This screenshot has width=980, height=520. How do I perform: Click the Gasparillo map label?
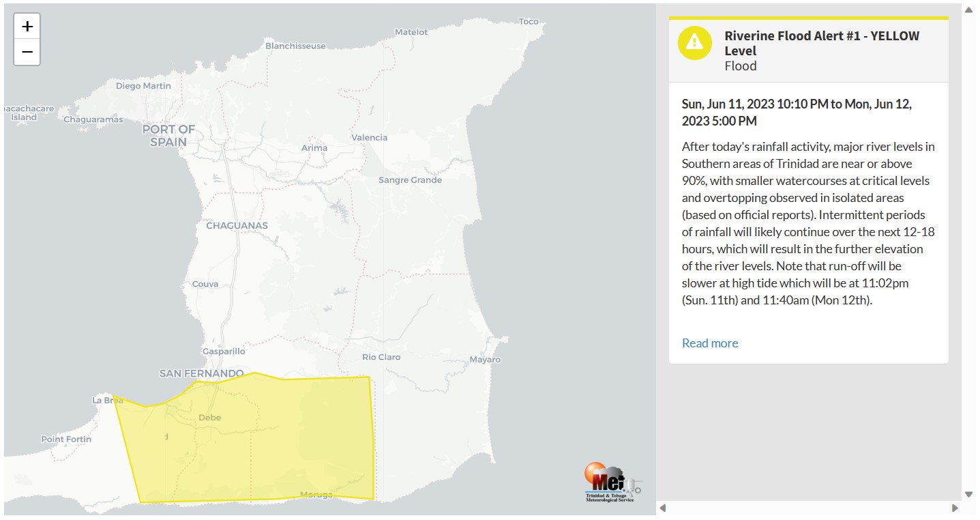coord(224,351)
